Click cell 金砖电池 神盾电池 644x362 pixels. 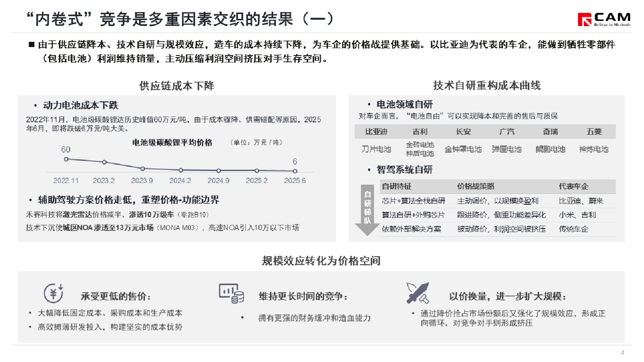pos(420,149)
